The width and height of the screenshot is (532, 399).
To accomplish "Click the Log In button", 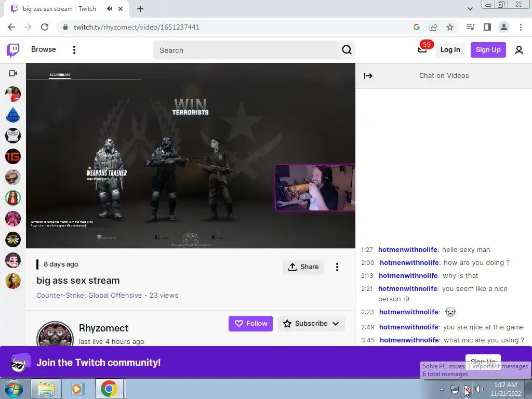I will [450, 50].
